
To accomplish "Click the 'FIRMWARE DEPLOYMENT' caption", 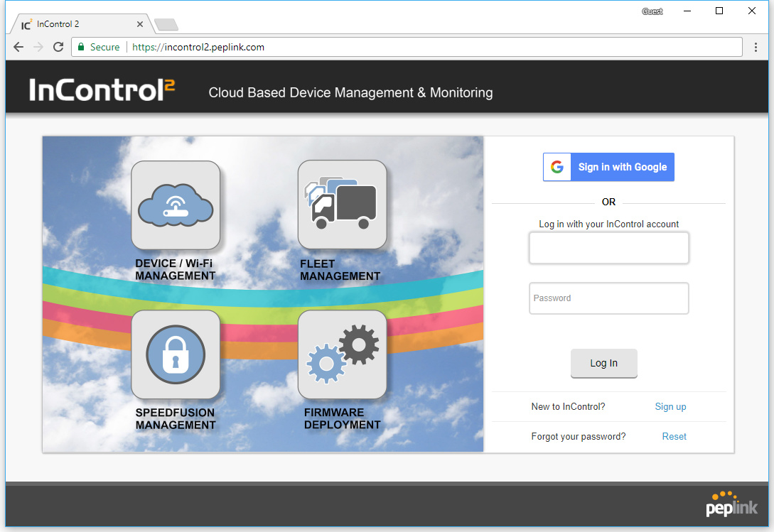I will (342, 418).
